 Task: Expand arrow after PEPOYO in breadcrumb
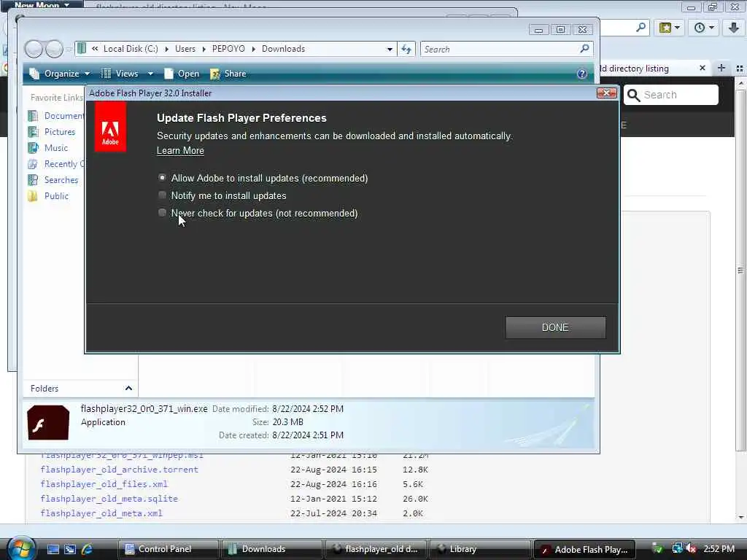(x=253, y=49)
